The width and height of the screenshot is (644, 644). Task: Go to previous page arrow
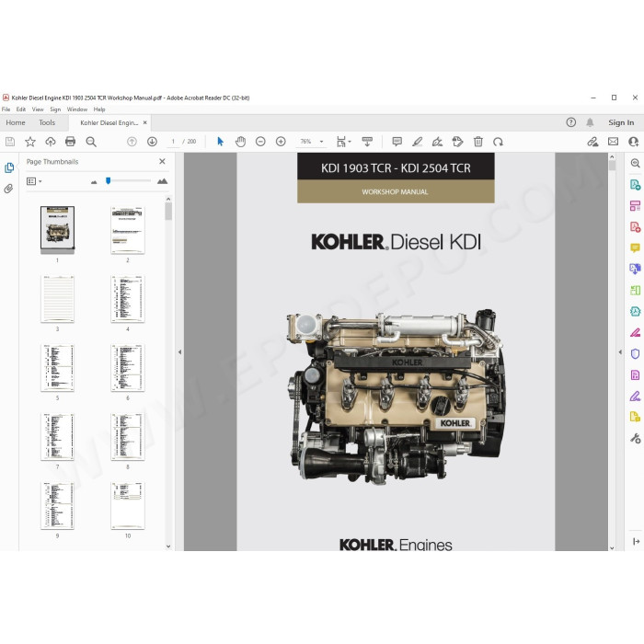pyautogui.click(x=132, y=142)
